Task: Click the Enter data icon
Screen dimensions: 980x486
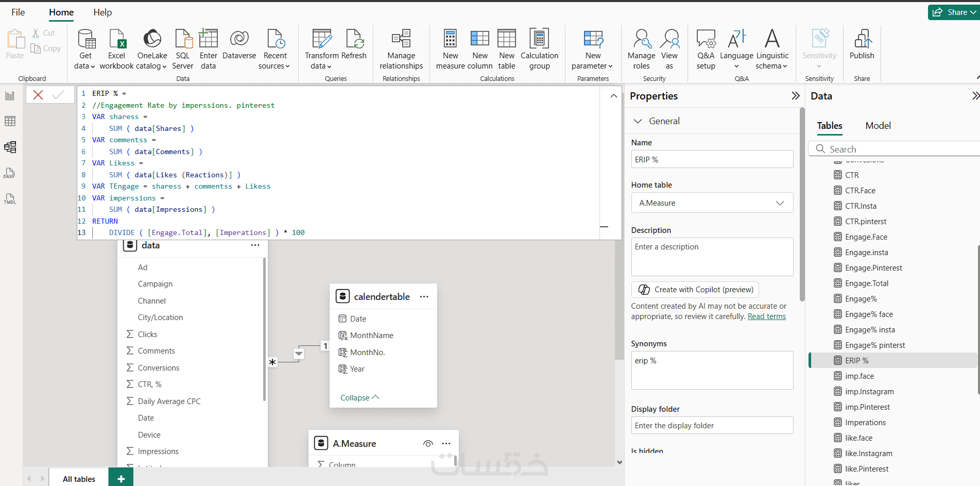Action: (209, 38)
